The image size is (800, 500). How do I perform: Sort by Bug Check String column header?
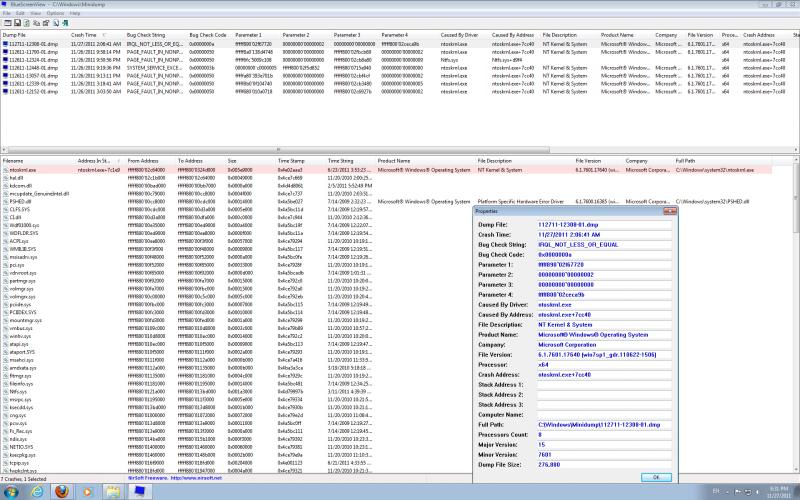(x=156, y=35)
